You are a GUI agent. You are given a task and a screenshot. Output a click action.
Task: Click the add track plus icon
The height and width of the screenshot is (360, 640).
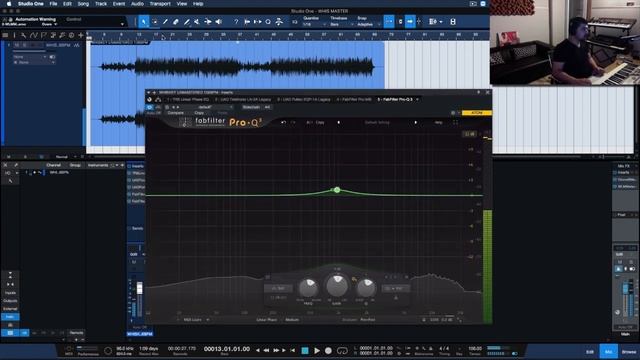click(80, 36)
